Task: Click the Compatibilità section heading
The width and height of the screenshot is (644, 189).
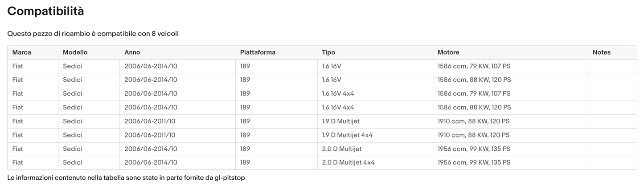Action: click(45, 12)
